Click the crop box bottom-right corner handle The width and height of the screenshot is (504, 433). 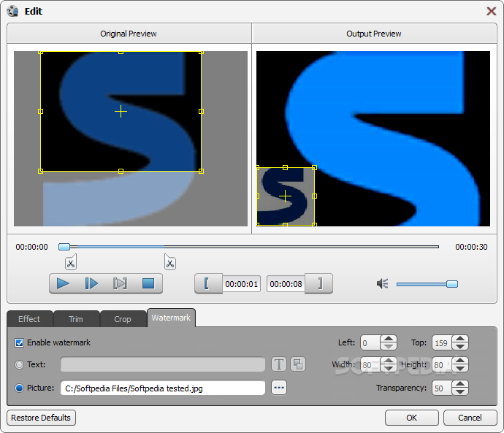tap(201, 171)
